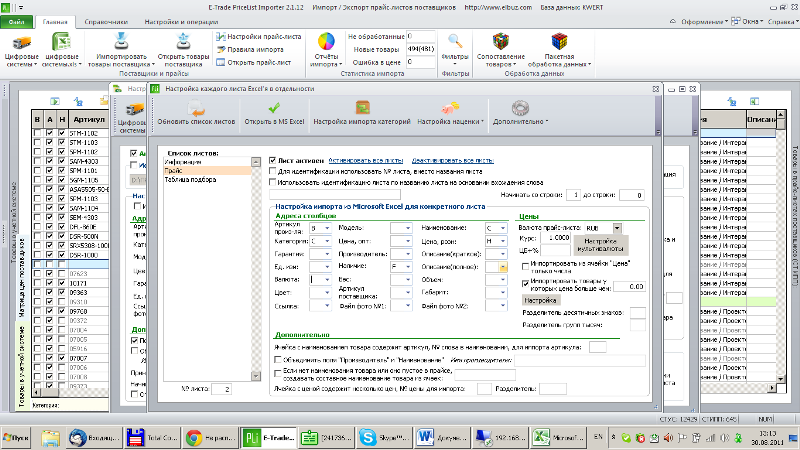Switch to Настройки и операции tab

[x=181, y=22]
